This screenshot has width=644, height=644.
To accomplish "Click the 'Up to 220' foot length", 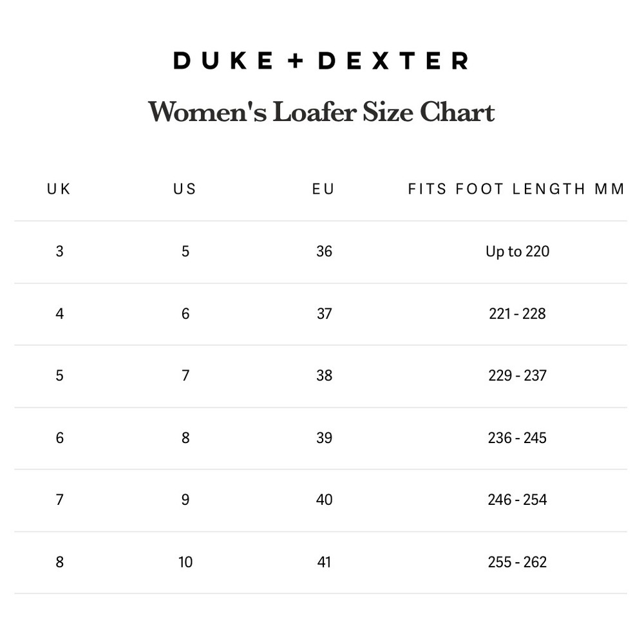I will click(x=517, y=251).
